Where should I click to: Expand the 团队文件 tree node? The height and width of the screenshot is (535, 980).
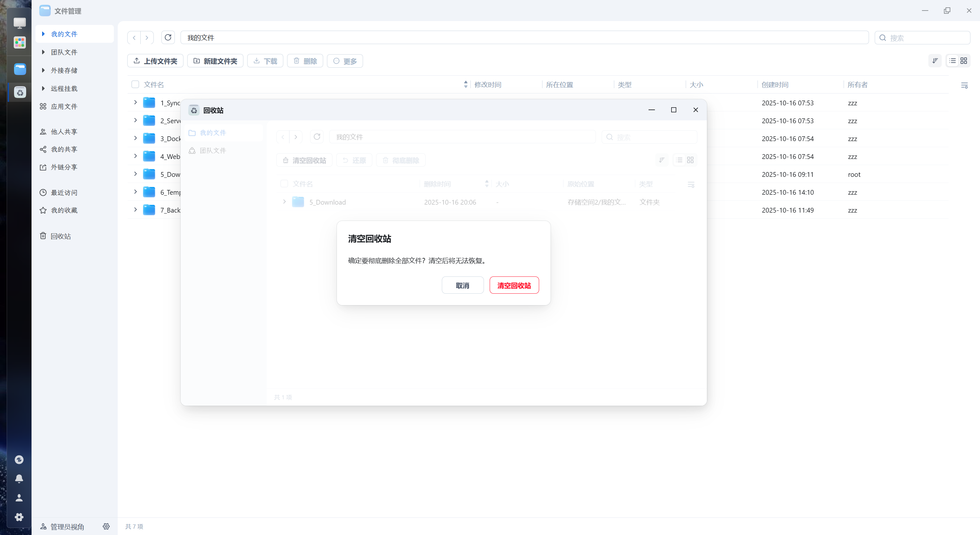click(43, 52)
